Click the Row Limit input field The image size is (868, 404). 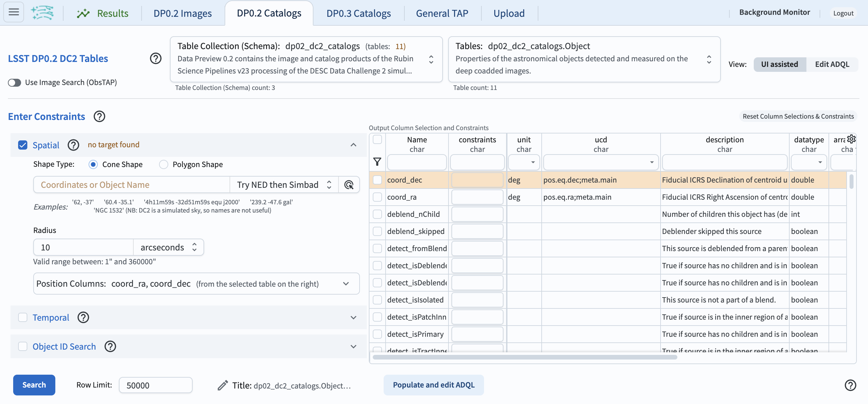(155, 385)
